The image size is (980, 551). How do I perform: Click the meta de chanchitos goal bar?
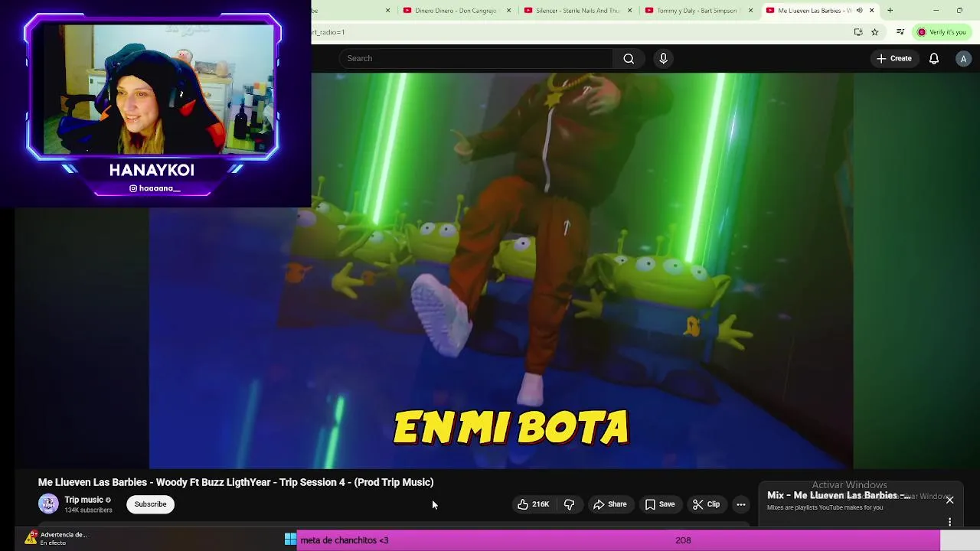pos(618,540)
